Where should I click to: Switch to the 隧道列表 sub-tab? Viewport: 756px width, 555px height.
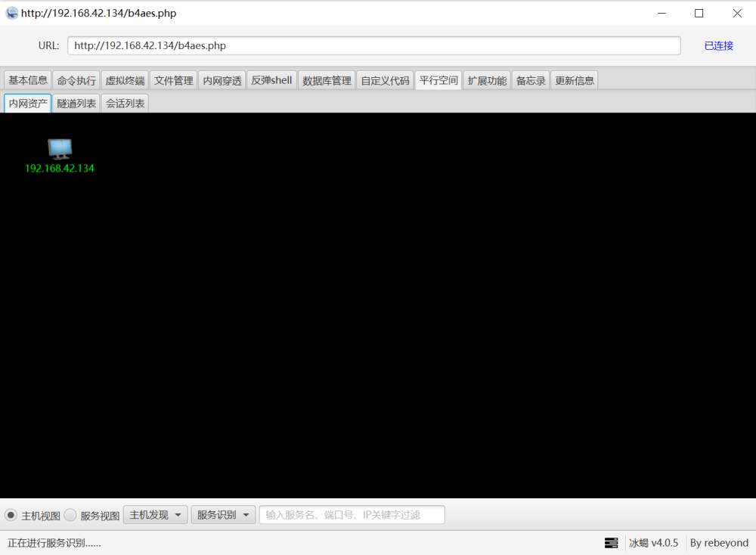coord(76,104)
